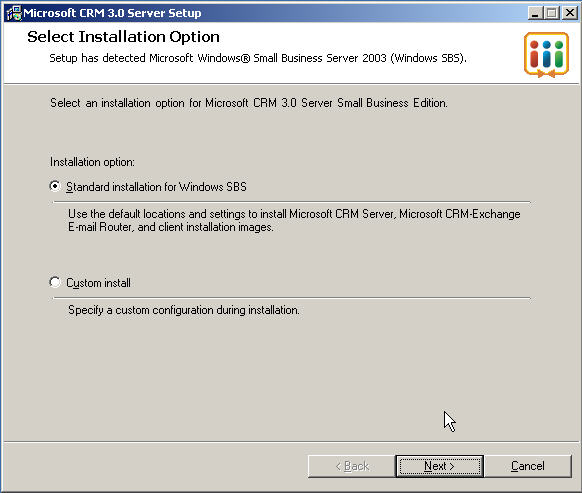582x493 pixels.
Task: Click the 'Specify a custom configuration' description text
Action: click(x=184, y=310)
